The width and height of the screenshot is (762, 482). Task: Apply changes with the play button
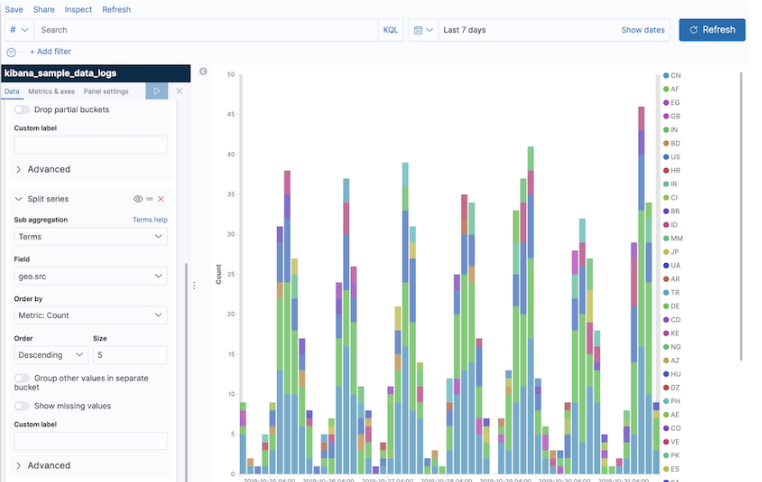click(x=156, y=91)
